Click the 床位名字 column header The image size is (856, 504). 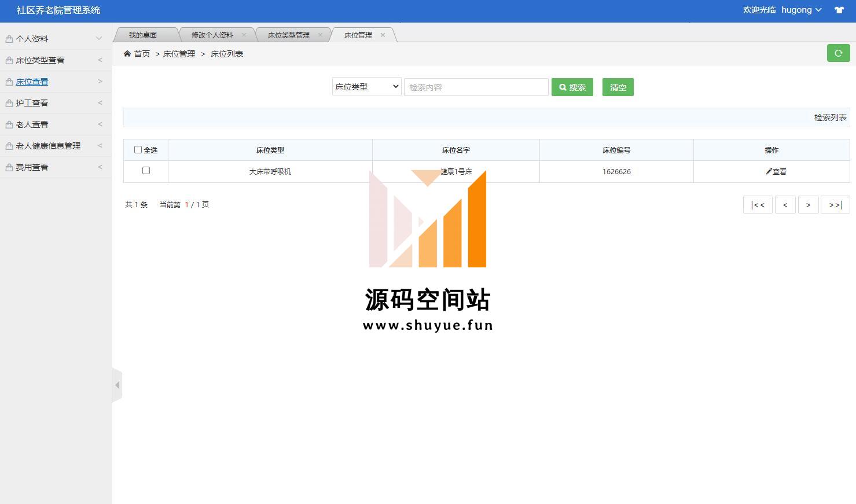point(456,150)
